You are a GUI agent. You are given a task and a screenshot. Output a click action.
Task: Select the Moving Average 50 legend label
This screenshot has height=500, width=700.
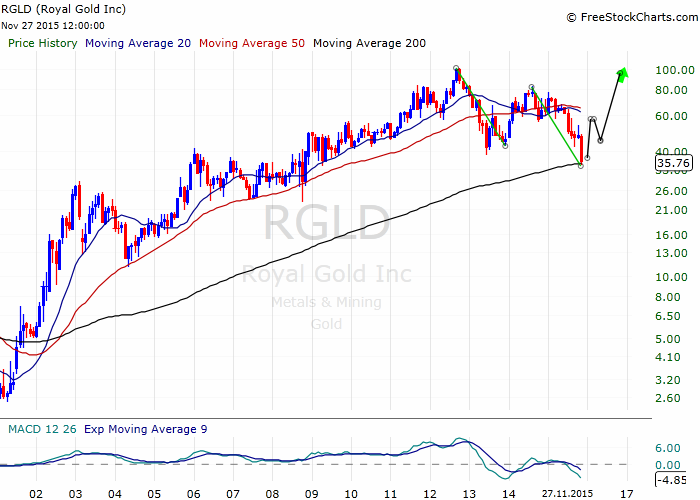(252, 43)
